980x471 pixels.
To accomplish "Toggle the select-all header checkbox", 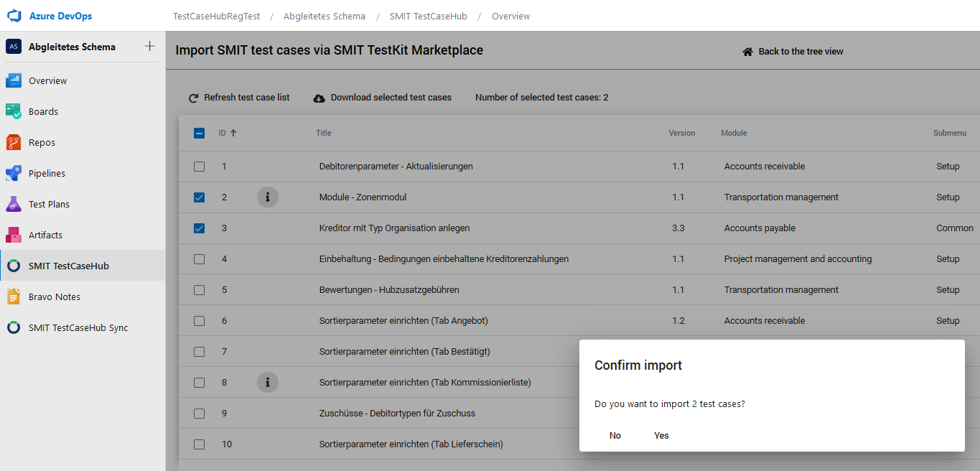I will (x=200, y=133).
